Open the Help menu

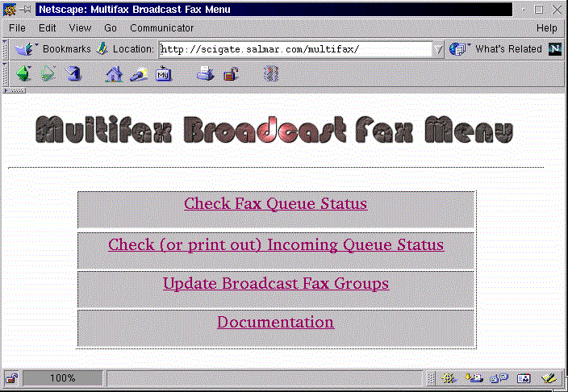(x=546, y=28)
